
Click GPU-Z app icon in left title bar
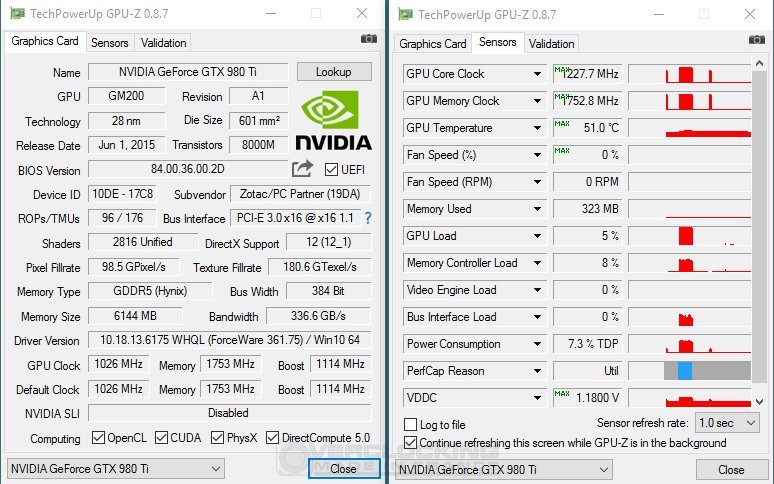tap(18, 13)
